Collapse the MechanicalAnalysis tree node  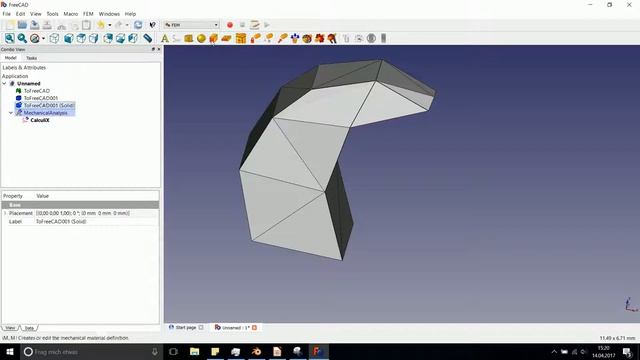pyautogui.click(x=11, y=113)
